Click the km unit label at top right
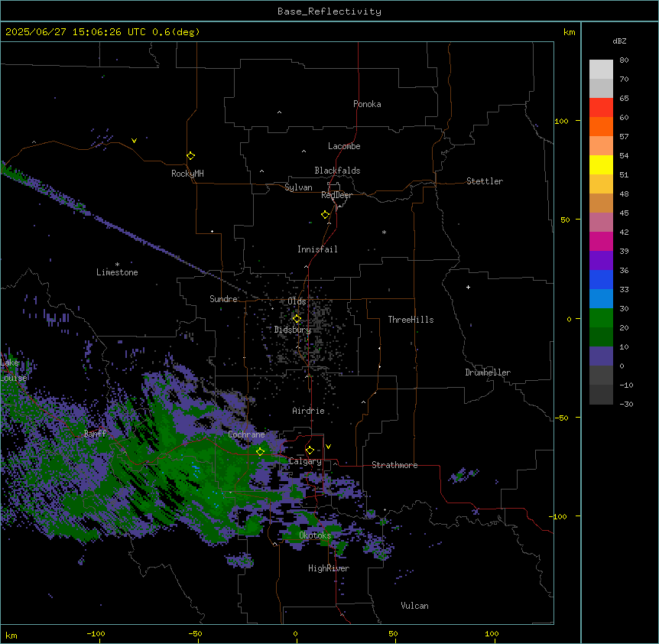 click(x=569, y=32)
